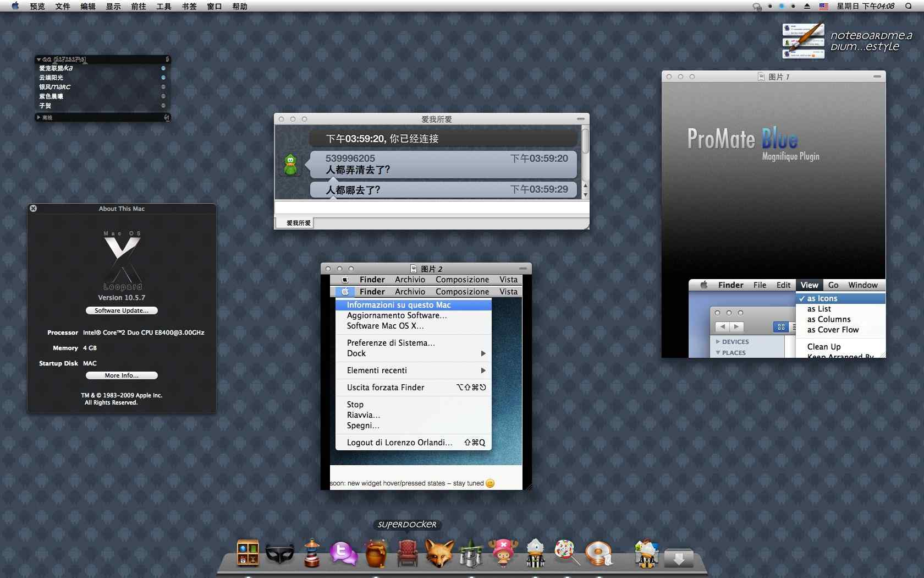Open the purple chat bubble dock app
This screenshot has width=924, height=578.
(343, 553)
